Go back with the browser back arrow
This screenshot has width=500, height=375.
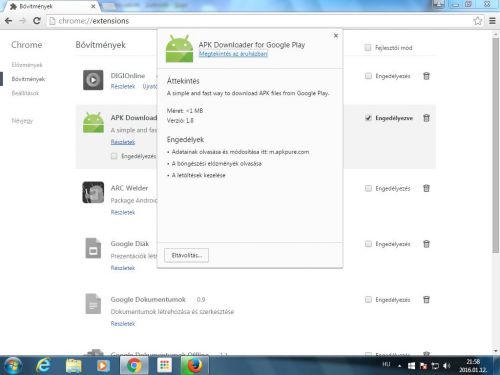(9, 21)
